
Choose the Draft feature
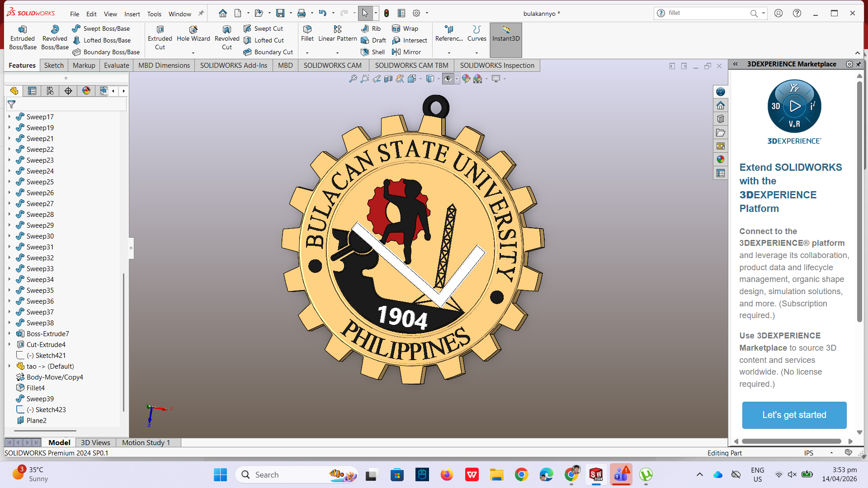(373, 40)
